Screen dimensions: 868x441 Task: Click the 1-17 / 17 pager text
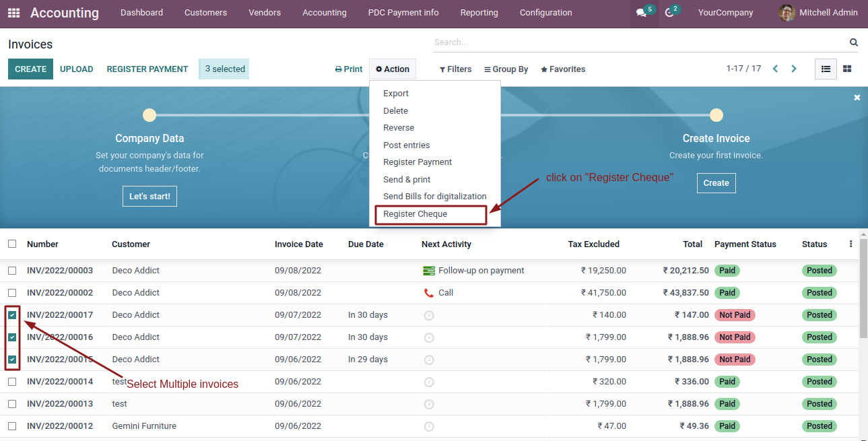743,69
